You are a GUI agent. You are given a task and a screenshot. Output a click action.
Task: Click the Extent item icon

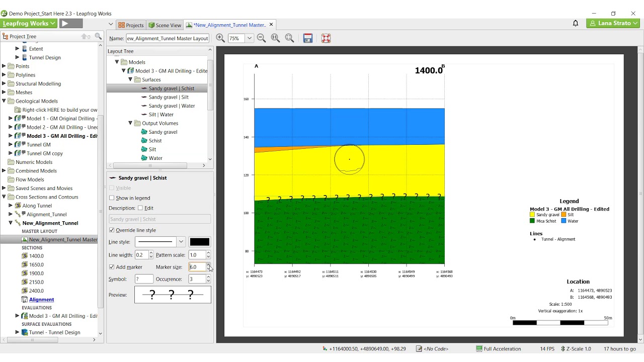pos(25,49)
